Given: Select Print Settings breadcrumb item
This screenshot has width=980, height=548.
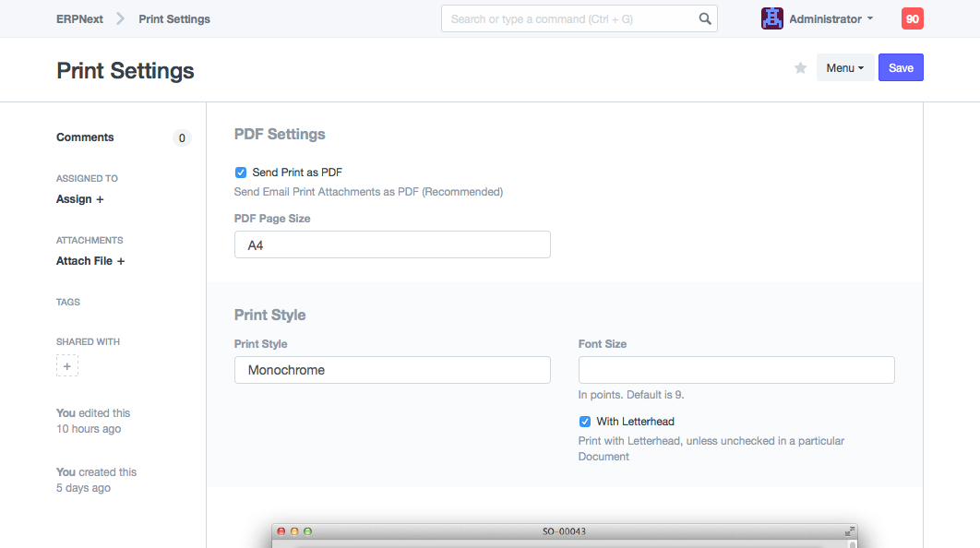Looking at the screenshot, I should pos(174,18).
